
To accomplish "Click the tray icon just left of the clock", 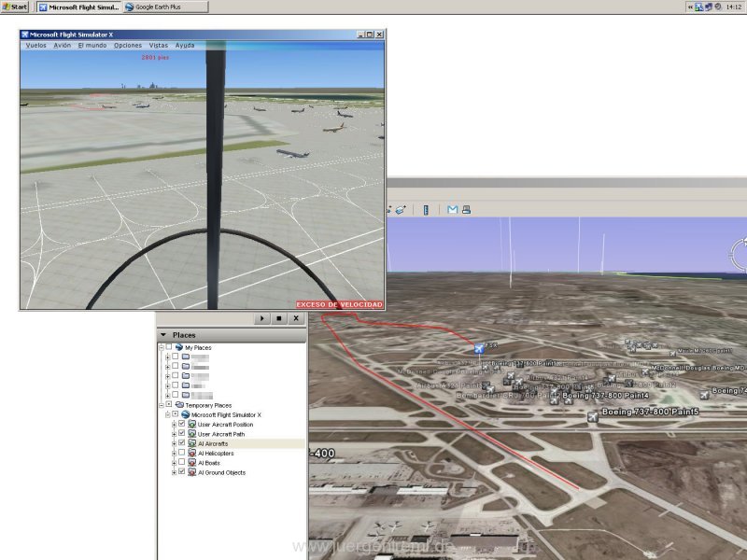I will point(718,7).
